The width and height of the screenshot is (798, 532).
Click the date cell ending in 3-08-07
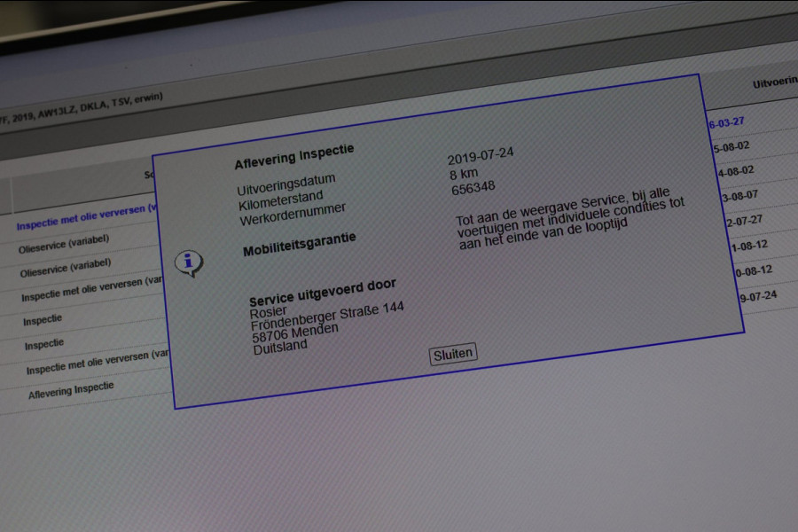[x=739, y=195]
